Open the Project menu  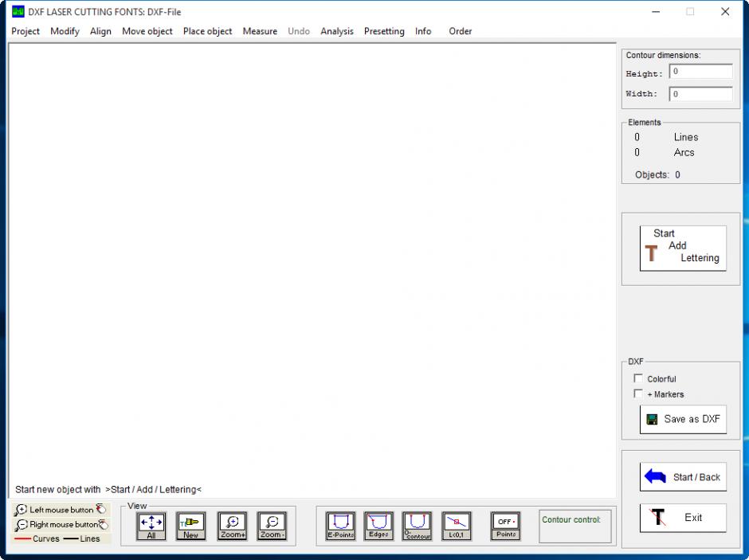(x=25, y=31)
